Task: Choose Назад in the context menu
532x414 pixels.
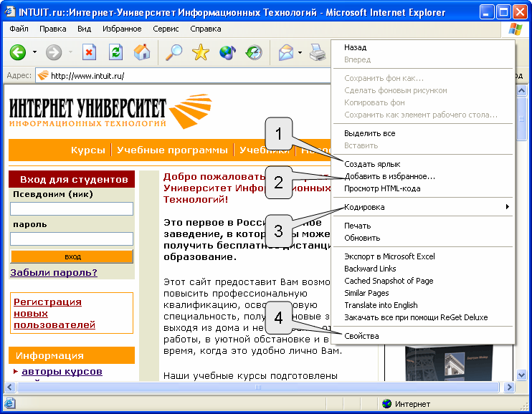Action: click(x=423, y=47)
